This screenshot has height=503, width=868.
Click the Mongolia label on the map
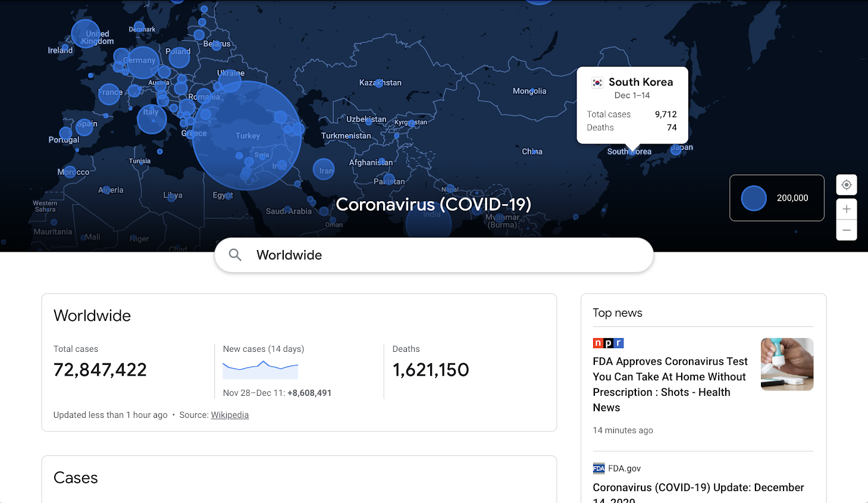click(x=529, y=91)
